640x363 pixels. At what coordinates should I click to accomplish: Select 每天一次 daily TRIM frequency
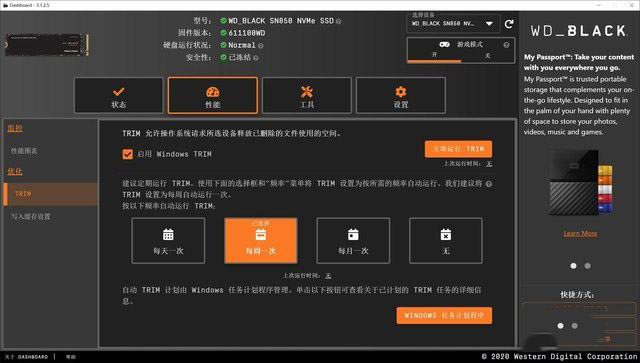click(x=168, y=241)
